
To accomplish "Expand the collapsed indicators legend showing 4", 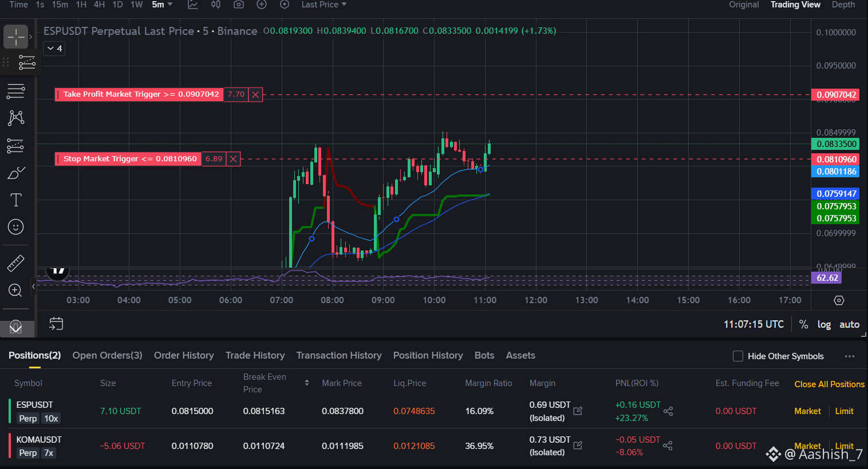I will point(54,49).
